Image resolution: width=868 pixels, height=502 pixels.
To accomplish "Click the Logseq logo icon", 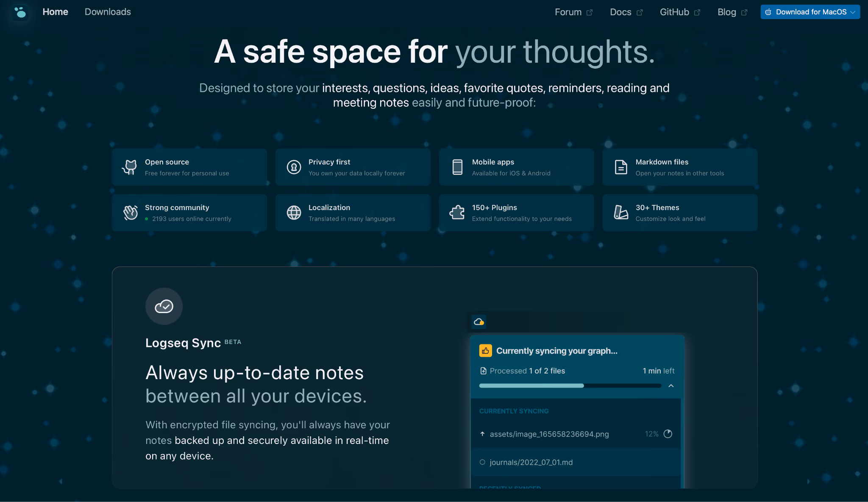I will click(x=20, y=12).
